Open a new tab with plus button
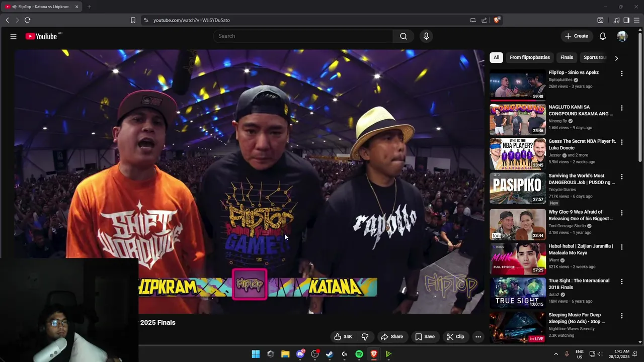Screen dimensions: 644x362 pos(89,7)
